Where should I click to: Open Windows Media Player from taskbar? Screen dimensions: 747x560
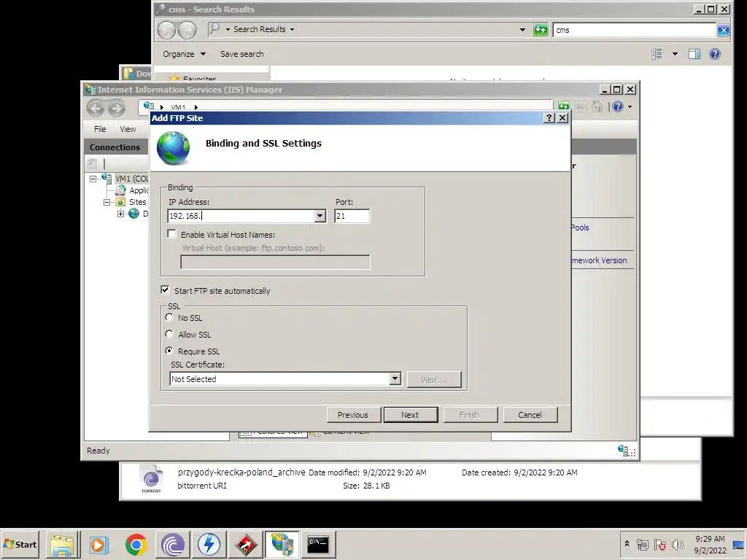click(99, 544)
